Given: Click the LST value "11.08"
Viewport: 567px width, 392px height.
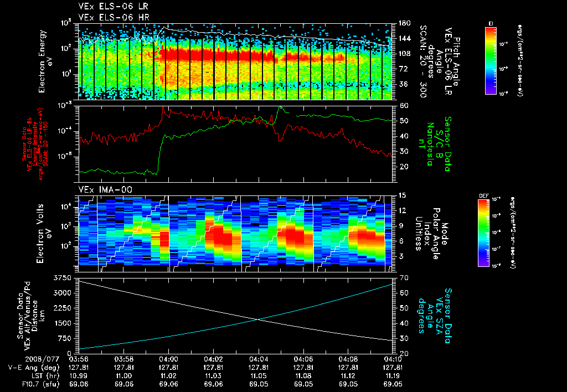Looking at the screenshot, I should point(303,376).
